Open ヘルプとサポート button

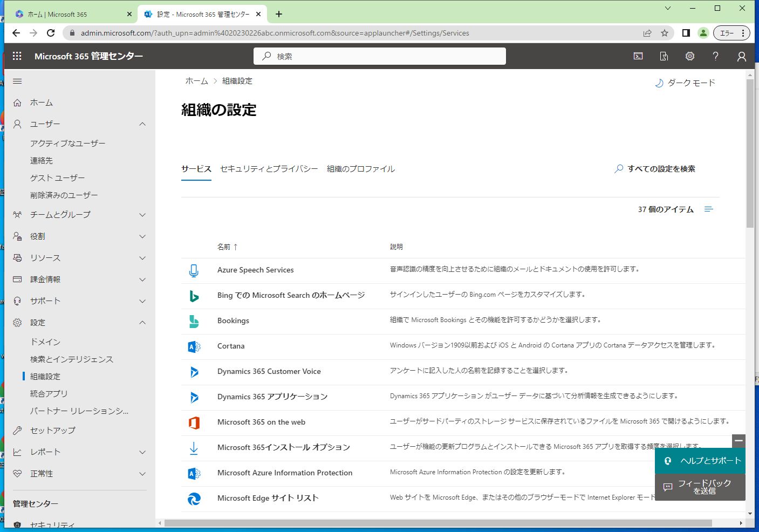(700, 461)
